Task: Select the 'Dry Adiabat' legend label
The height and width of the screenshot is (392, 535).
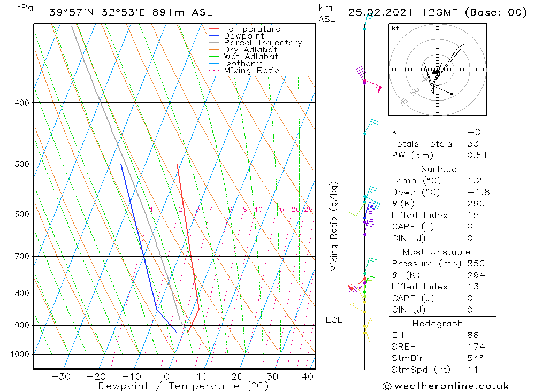Action: click(250, 50)
